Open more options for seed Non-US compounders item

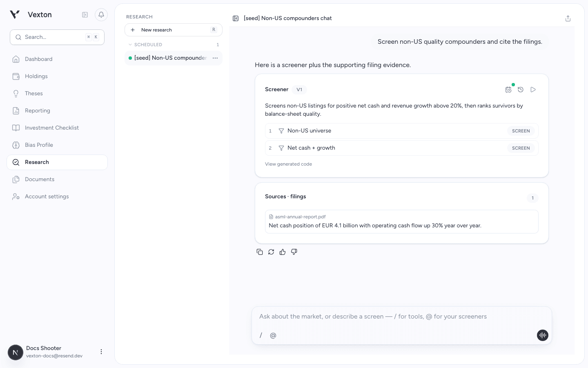pyautogui.click(x=215, y=58)
